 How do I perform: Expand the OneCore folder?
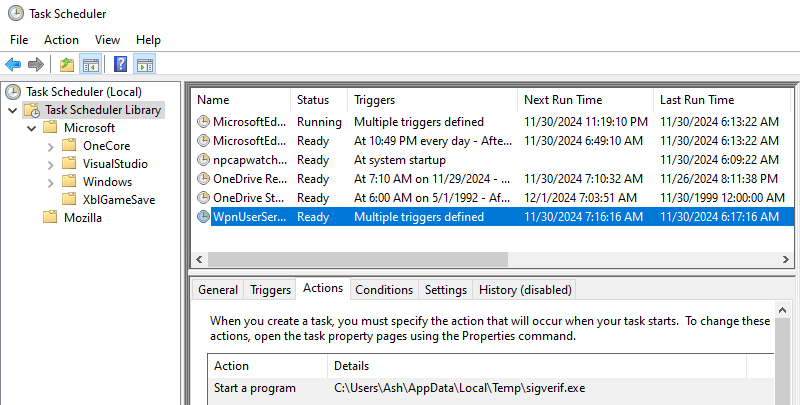pyautogui.click(x=51, y=146)
